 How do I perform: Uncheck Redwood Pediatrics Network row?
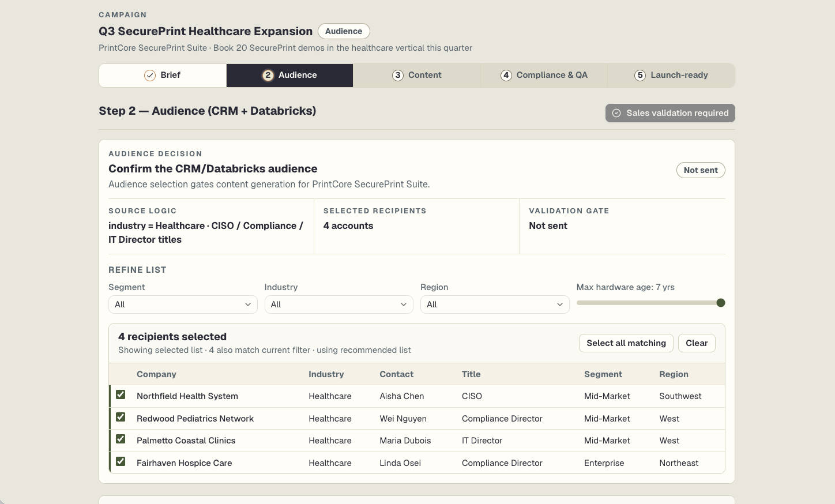tap(121, 417)
